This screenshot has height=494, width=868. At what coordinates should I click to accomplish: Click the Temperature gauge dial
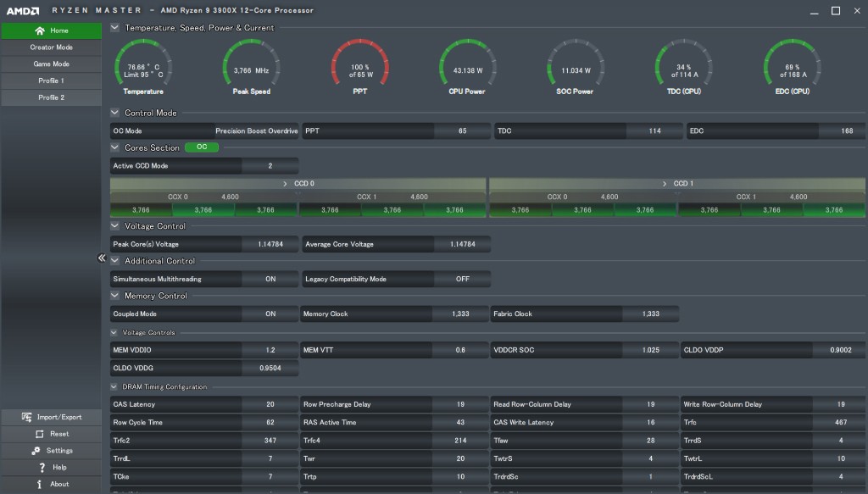[x=142, y=67]
